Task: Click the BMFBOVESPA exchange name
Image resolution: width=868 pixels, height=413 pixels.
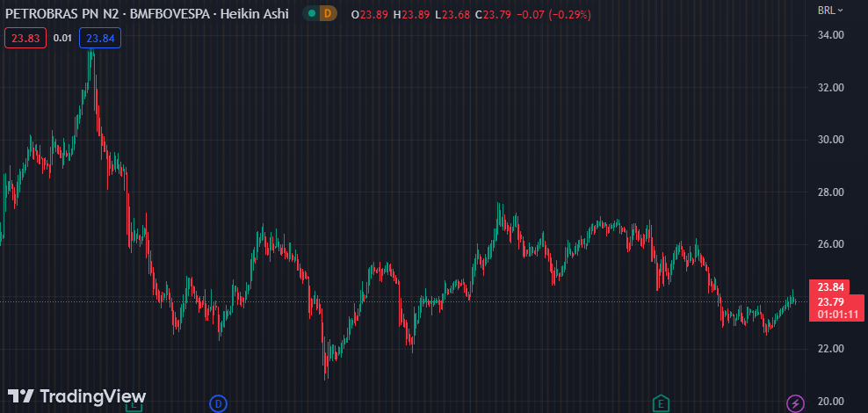Action: tap(170, 14)
